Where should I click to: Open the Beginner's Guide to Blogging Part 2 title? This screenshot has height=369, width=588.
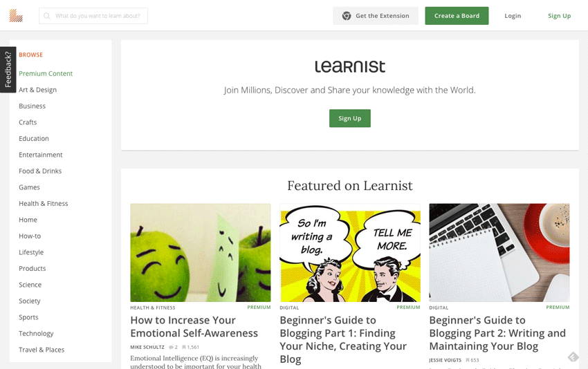(x=497, y=333)
